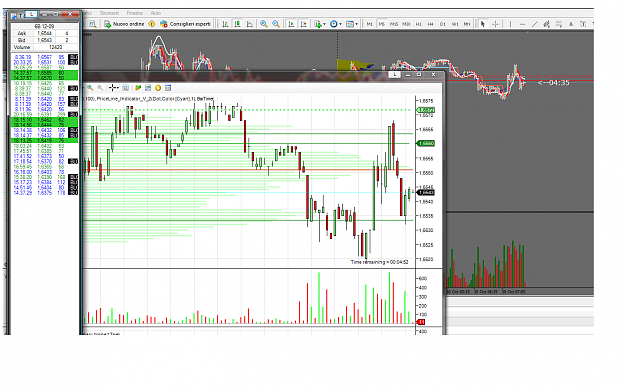Select bar chart type icon
The height and width of the screenshot is (391, 625).
click(225, 24)
